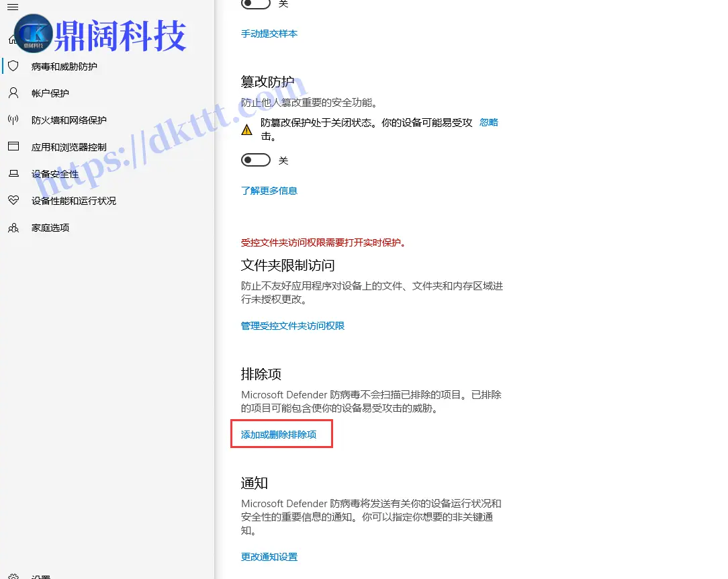Click the window icon for 应用和浏览器控制

click(x=13, y=146)
